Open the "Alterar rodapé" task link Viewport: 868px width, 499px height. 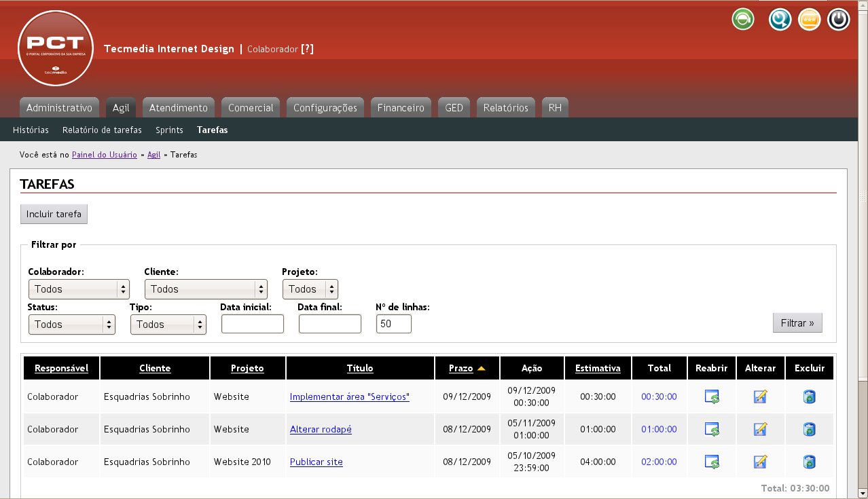coord(321,429)
